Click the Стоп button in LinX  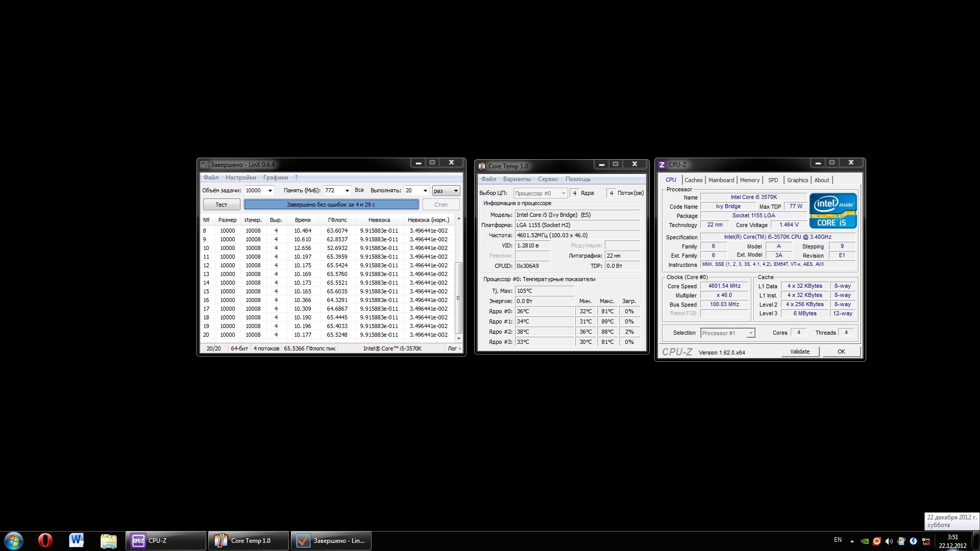pyautogui.click(x=441, y=205)
